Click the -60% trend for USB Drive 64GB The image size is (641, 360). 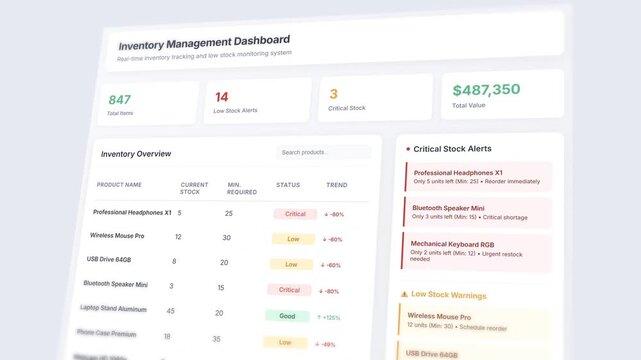330,265
